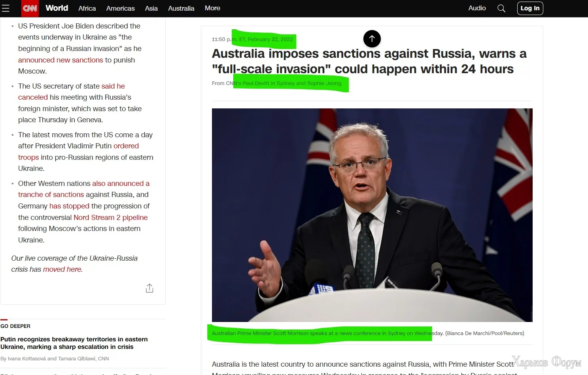Image resolution: width=588 pixels, height=375 pixels.
Task: Open the World section
Action: (x=57, y=8)
